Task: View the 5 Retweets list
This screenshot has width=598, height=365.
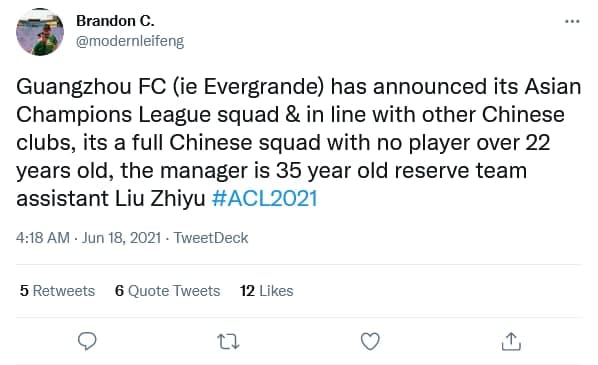Action: coord(57,291)
